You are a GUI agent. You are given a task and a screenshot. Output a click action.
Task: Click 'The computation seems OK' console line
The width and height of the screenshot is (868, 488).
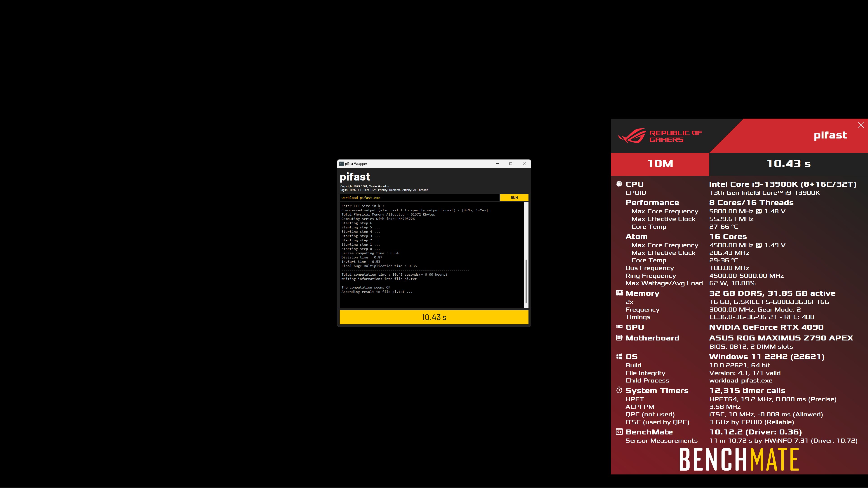[366, 287]
